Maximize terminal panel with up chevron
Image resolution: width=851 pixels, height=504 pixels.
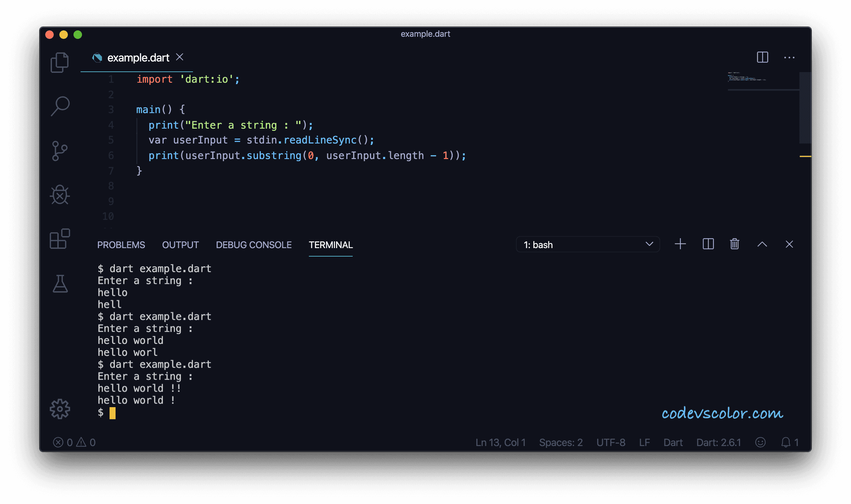pos(762,244)
